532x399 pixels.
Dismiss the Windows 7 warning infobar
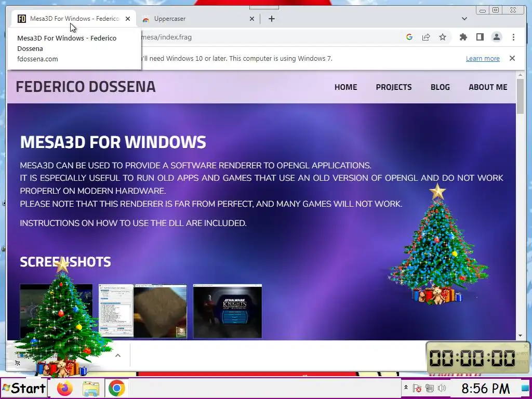[512, 58]
